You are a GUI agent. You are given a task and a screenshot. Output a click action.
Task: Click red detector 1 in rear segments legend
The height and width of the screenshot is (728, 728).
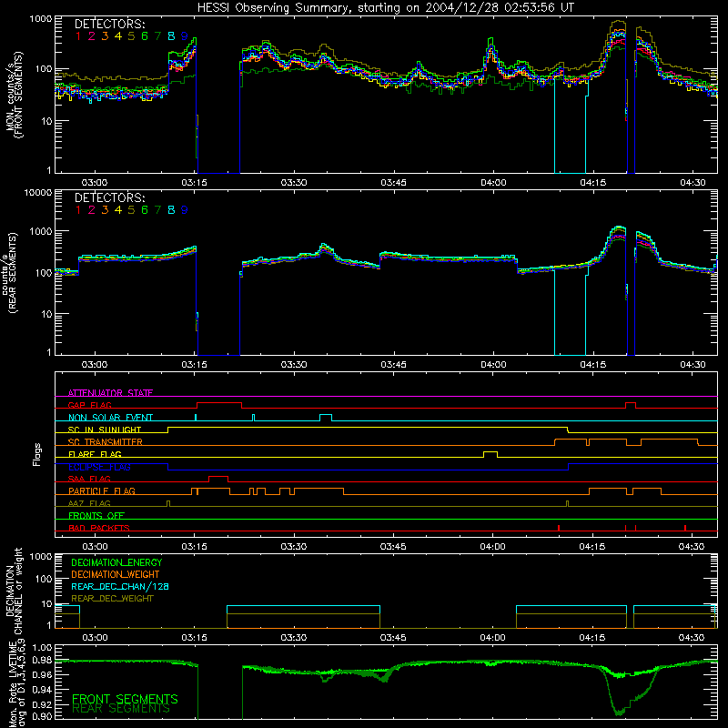78,210
